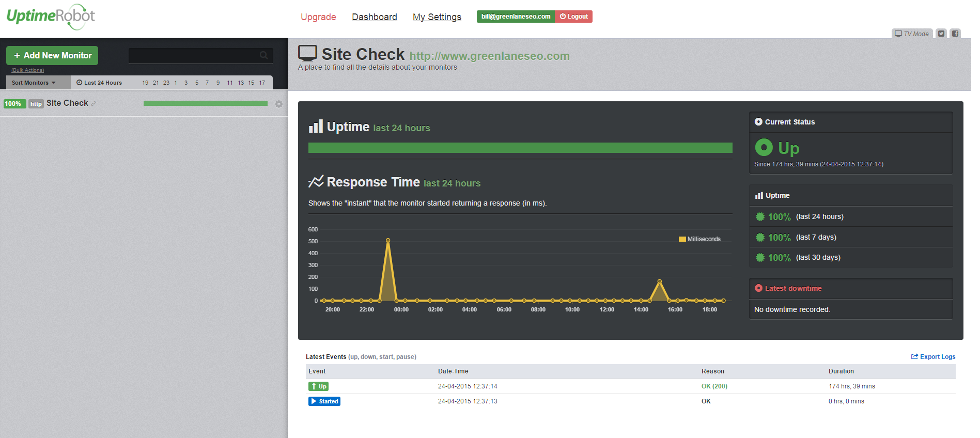
Task: Click the Reason column header
Action: point(713,371)
